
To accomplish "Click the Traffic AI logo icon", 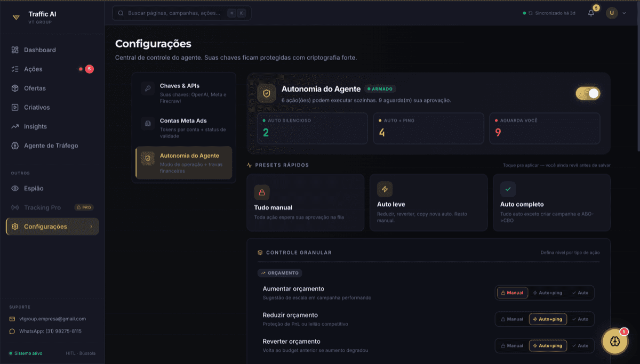I will click(x=16, y=18).
